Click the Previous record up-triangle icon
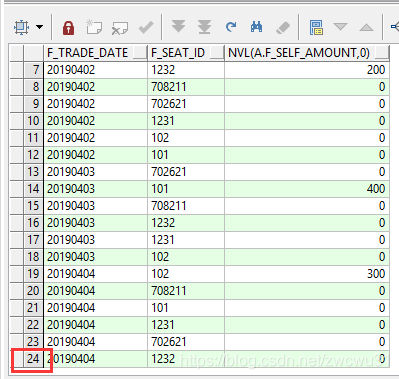Image resolution: width=399 pixels, height=379 pixels. [366, 27]
